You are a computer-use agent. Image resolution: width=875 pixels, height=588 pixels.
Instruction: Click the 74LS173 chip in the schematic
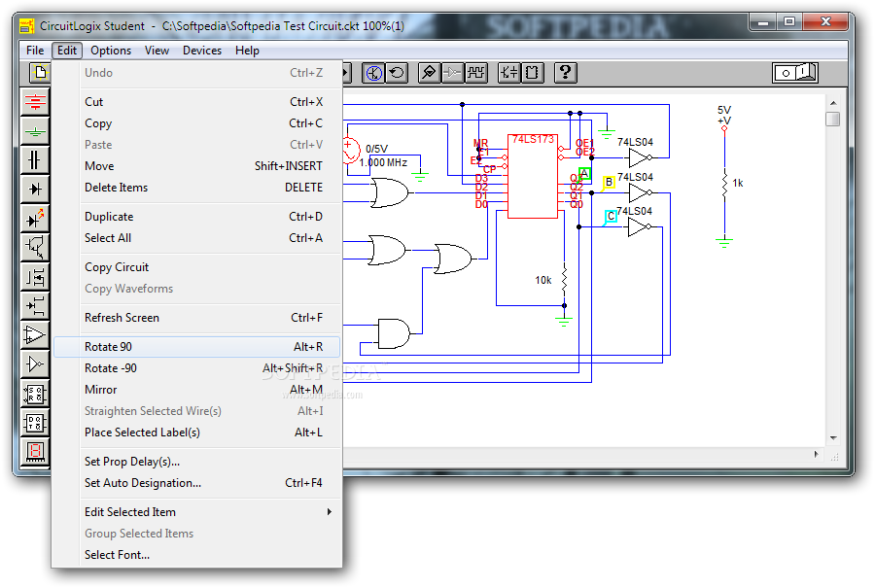(x=533, y=176)
